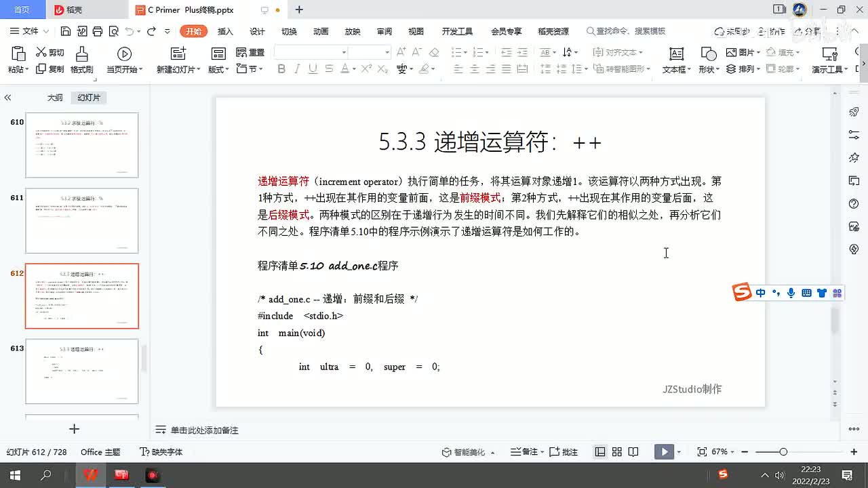Open the File (文件) menu dropdown

point(29,31)
